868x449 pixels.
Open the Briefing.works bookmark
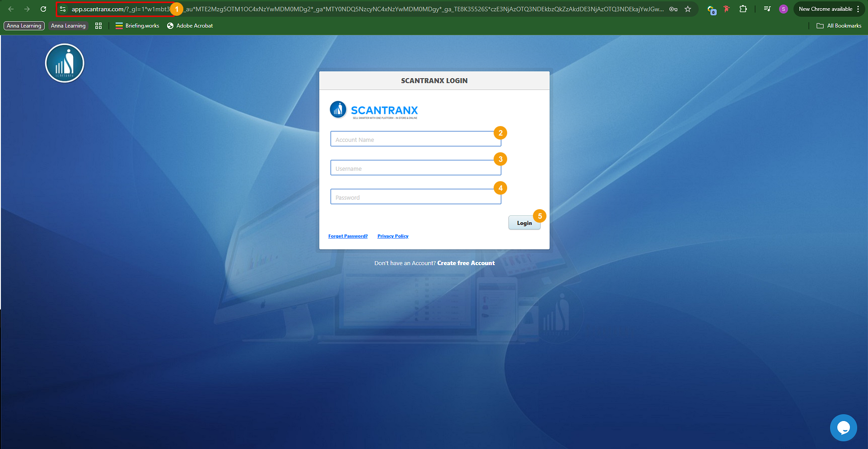coord(137,26)
